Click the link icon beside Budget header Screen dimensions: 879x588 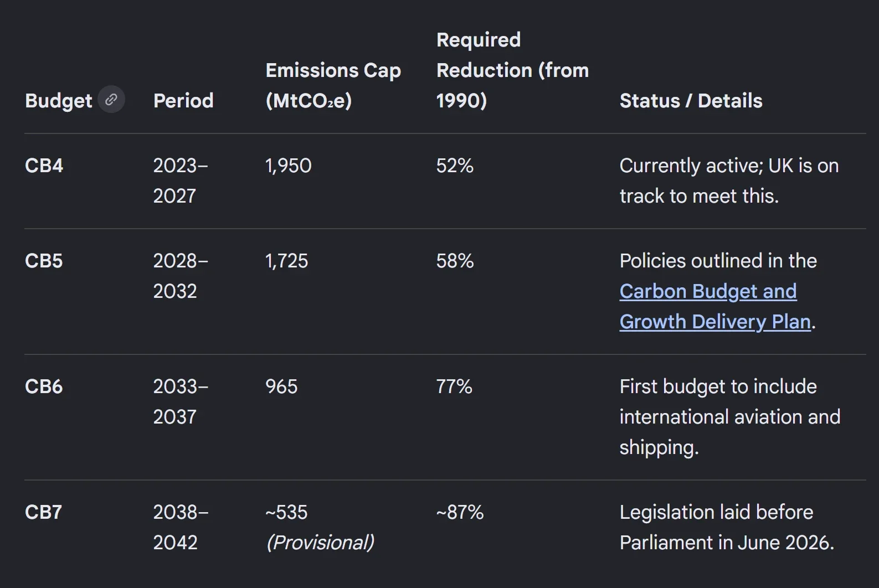click(111, 100)
